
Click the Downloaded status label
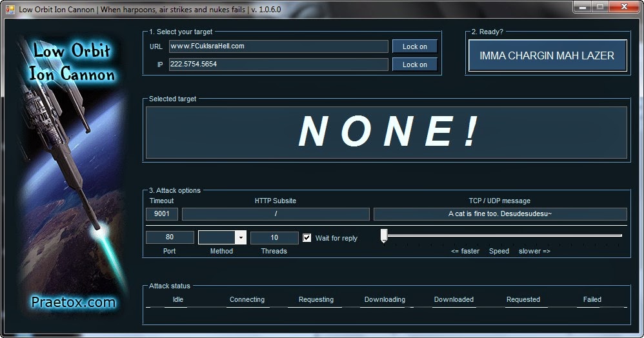pyautogui.click(x=454, y=299)
